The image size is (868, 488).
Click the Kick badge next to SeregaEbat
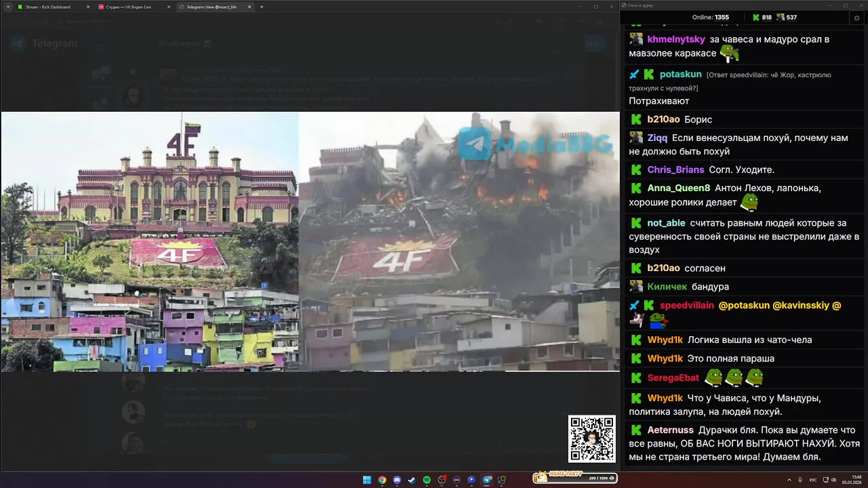click(x=636, y=378)
